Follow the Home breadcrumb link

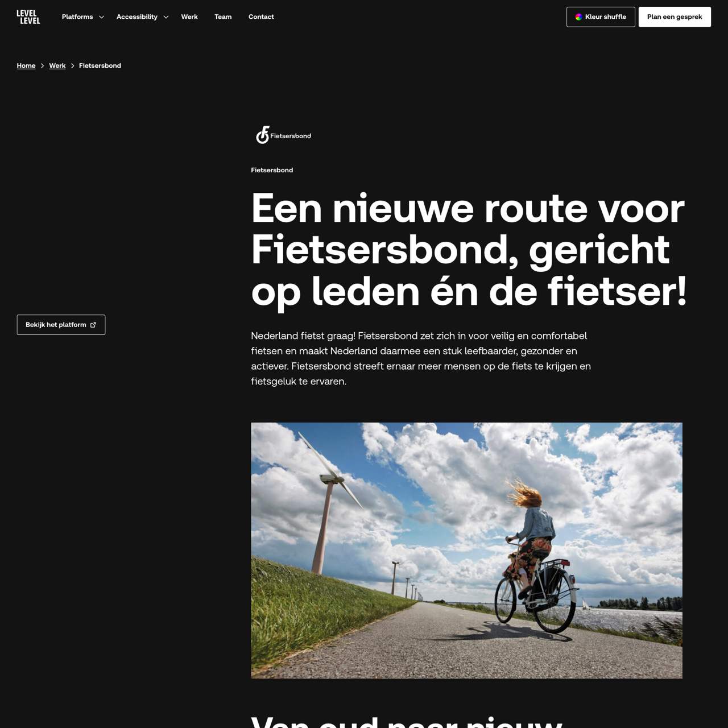point(26,66)
